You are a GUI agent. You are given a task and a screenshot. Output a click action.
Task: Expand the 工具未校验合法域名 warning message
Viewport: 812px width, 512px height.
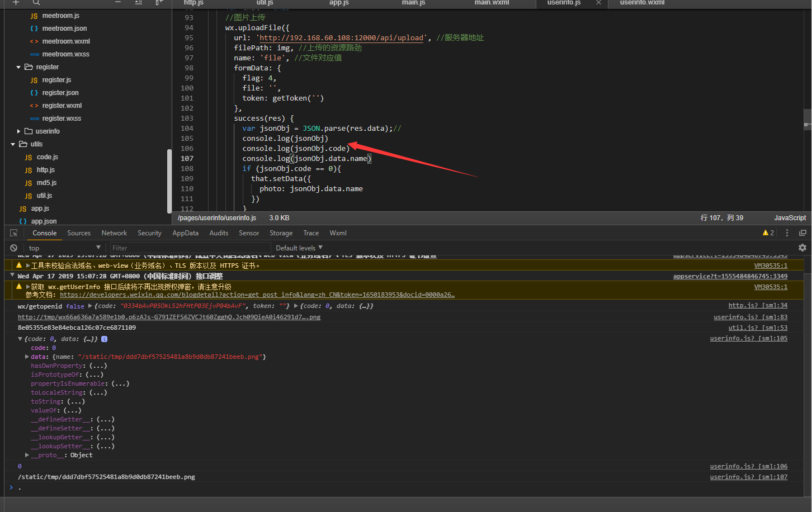click(x=28, y=266)
